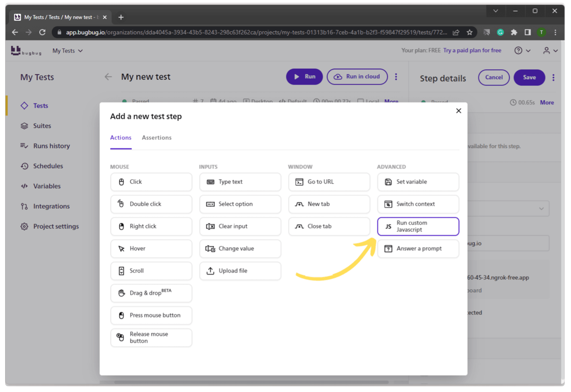Open test options three-dot menu
The image size is (571, 392).
(396, 77)
